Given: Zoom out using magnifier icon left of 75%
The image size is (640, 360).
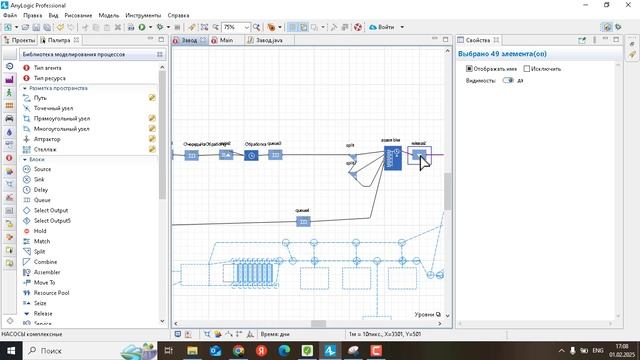Looking at the screenshot, I should [216, 27].
